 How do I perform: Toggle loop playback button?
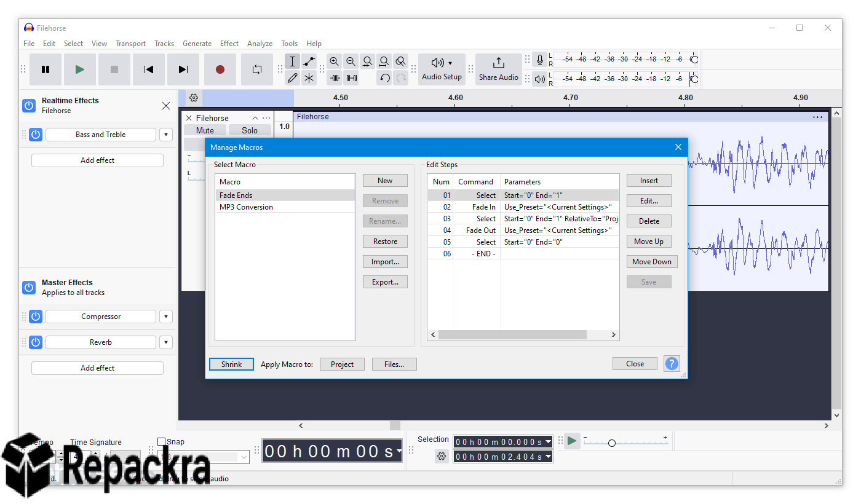(257, 69)
